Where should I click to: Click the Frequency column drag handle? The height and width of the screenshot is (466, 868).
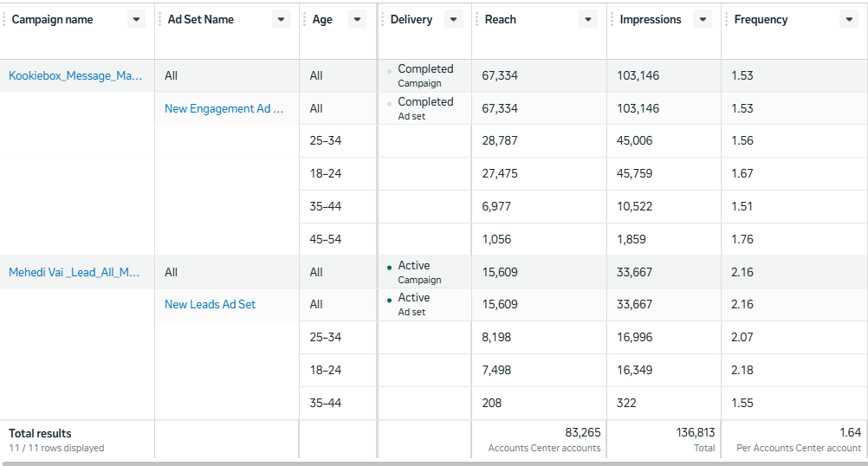pyautogui.click(x=728, y=20)
